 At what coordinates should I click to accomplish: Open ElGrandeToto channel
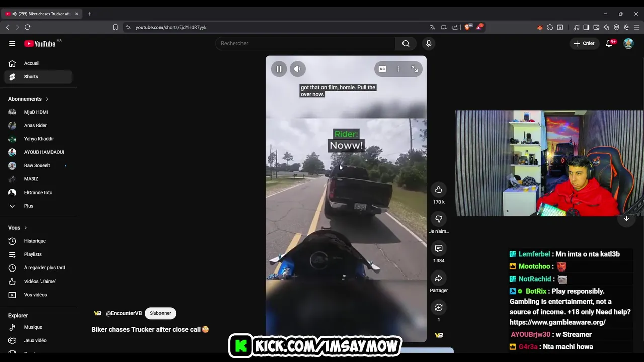point(38,193)
